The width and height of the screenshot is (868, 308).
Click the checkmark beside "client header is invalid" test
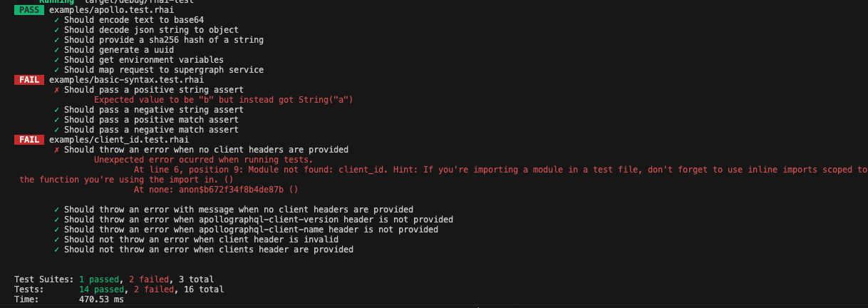[56, 240]
